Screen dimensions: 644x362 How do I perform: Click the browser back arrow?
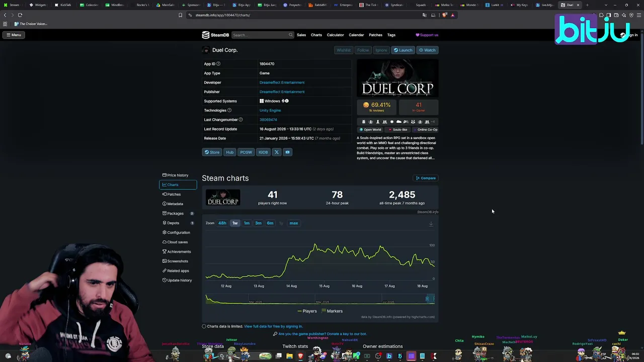6,15
